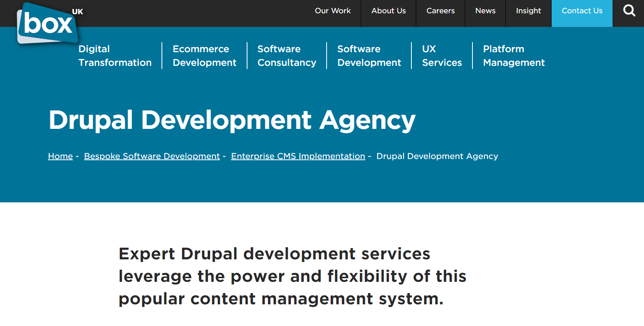The width and height of the screenshot is (644, 326).
Task: Select Careers in the top navigation
Action: click(x=440, y=11)
